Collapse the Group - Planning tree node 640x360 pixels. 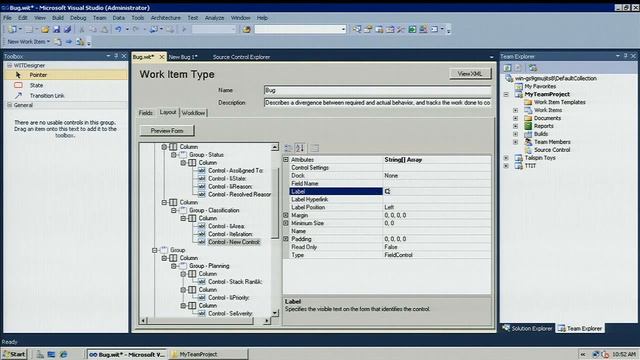173,266
